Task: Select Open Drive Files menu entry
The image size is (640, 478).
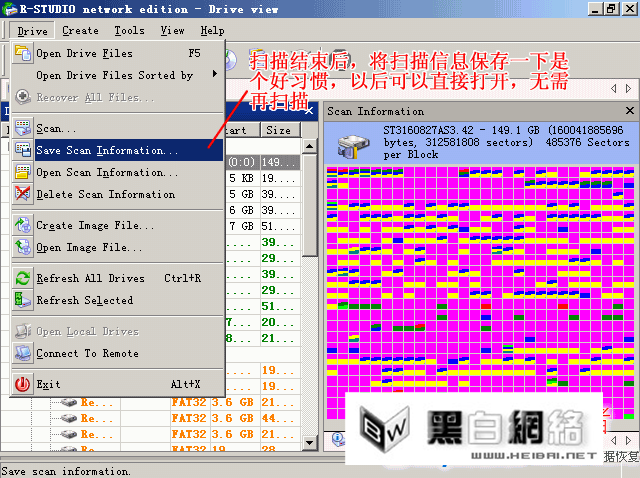Action: (84, 53)
